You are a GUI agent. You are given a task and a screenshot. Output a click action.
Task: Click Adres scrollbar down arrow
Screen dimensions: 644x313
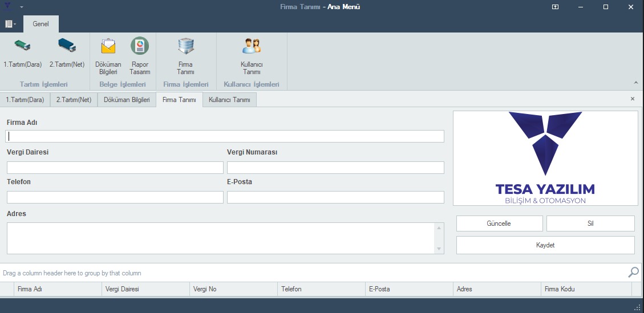(439, 249)
